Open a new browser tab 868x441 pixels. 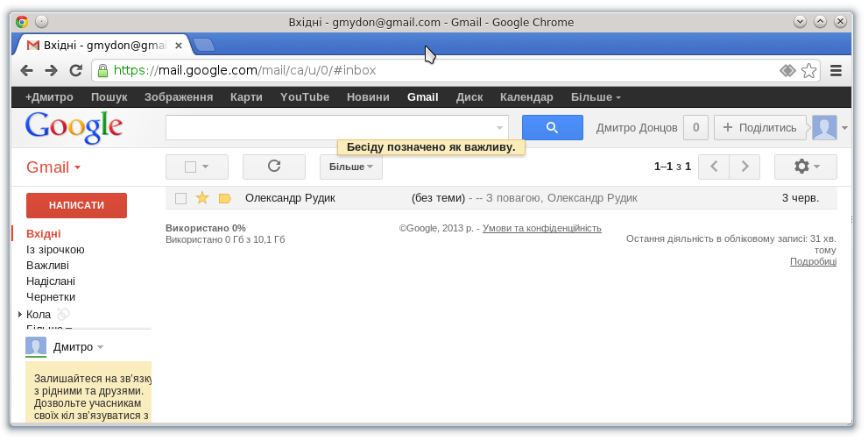pyautogui.click(x=204, y=45)
